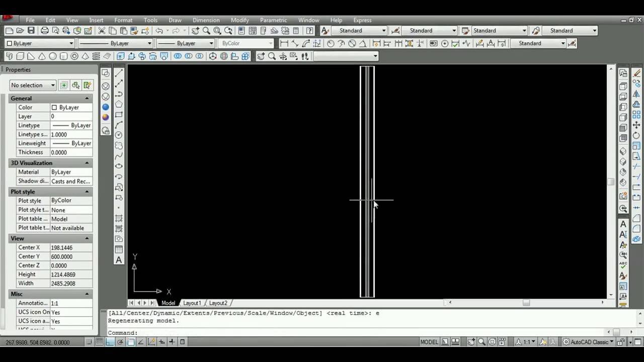Screen dimensions: 644x362
Task: Select the Spline draw tool
Action: pos(119,156)
